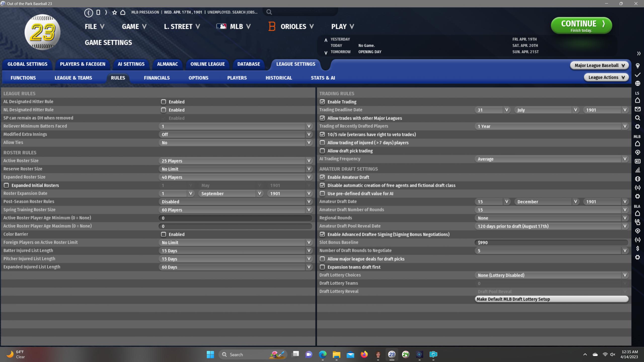Open the mail envelope icon in sidebar

637,109
